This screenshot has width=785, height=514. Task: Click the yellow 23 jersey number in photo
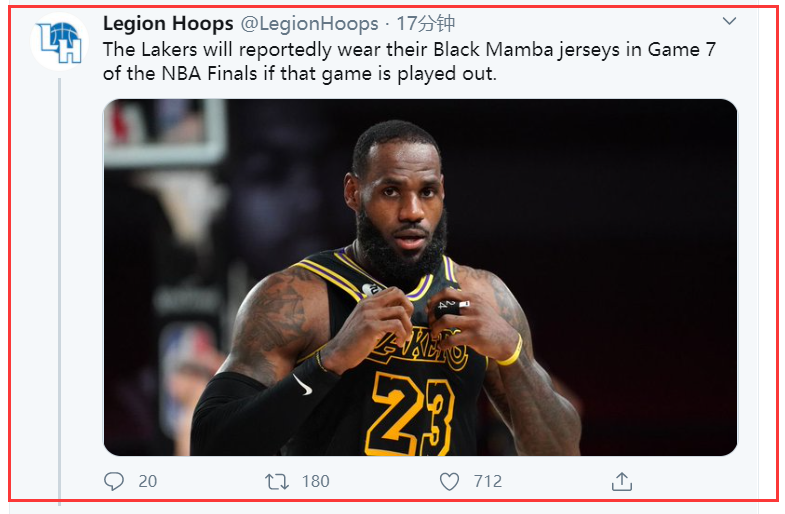[x=412, y=413]
